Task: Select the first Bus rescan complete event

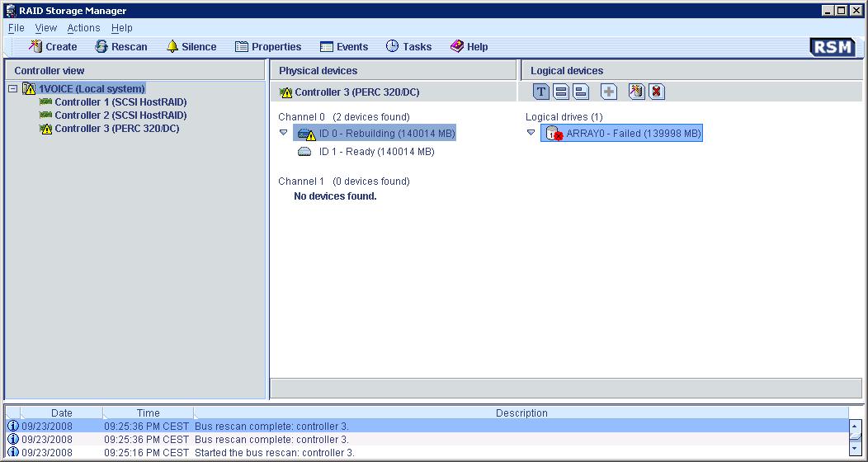Action: coord(427,426)
